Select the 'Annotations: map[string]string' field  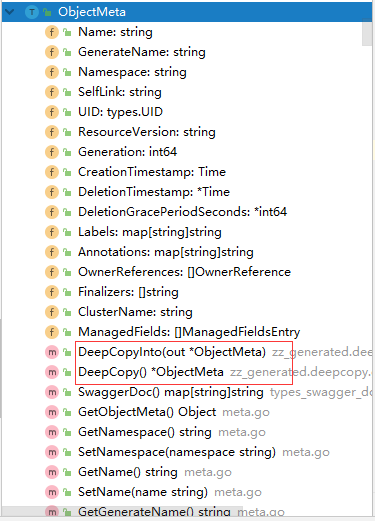coord(166,252)
